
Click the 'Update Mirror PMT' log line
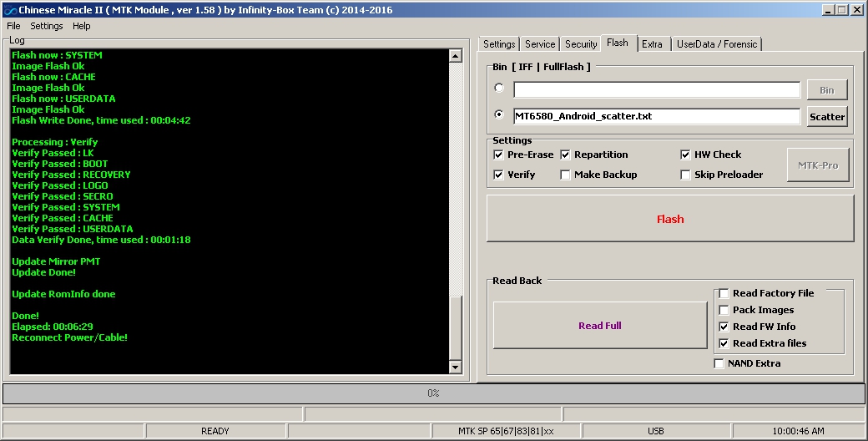[x=56, y=261]
